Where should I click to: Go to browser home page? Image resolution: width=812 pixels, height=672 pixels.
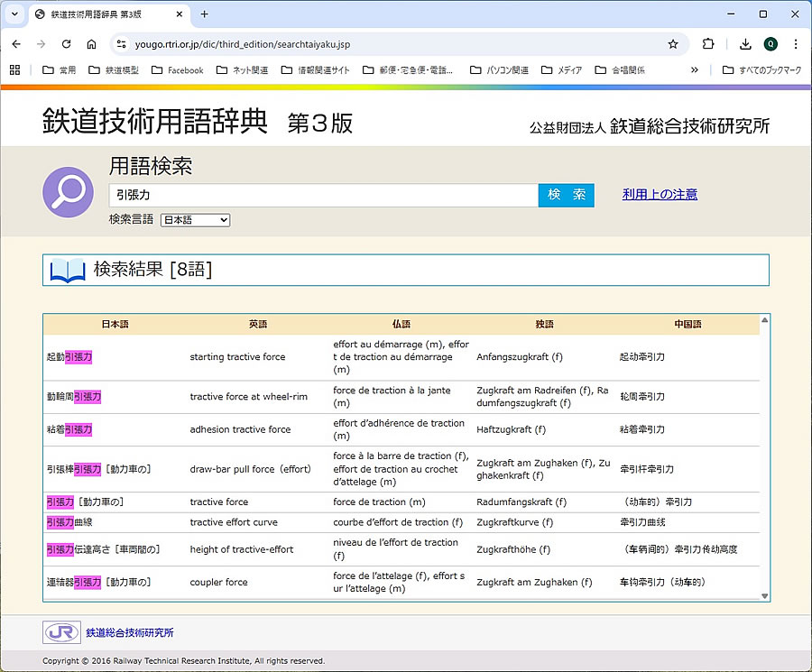click(91, 44)
